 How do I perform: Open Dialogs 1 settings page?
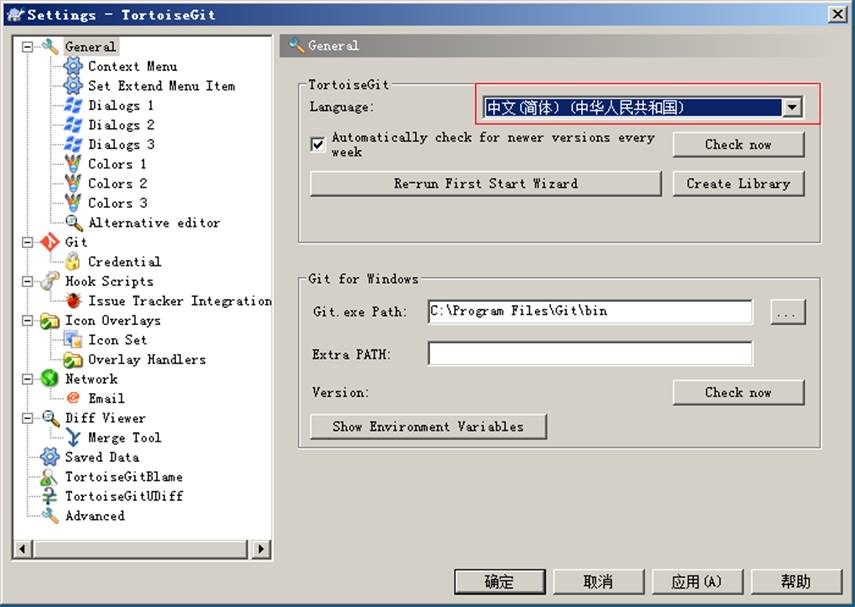click(121, 105)
